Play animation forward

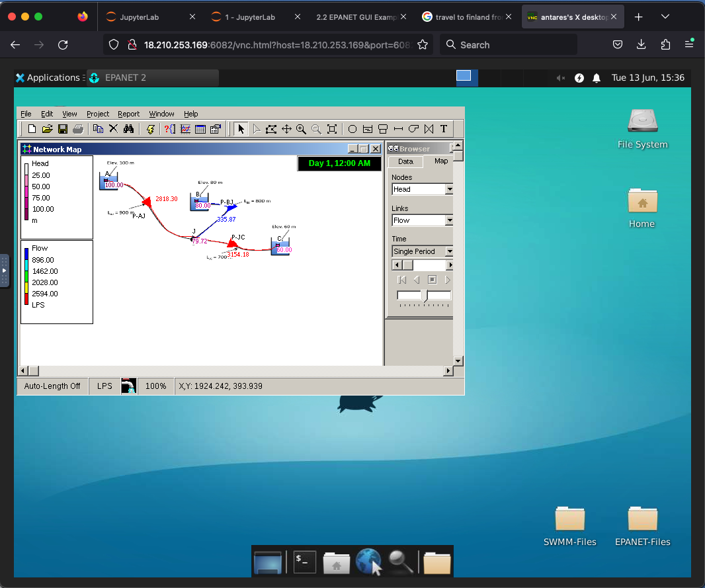(447, 280)
